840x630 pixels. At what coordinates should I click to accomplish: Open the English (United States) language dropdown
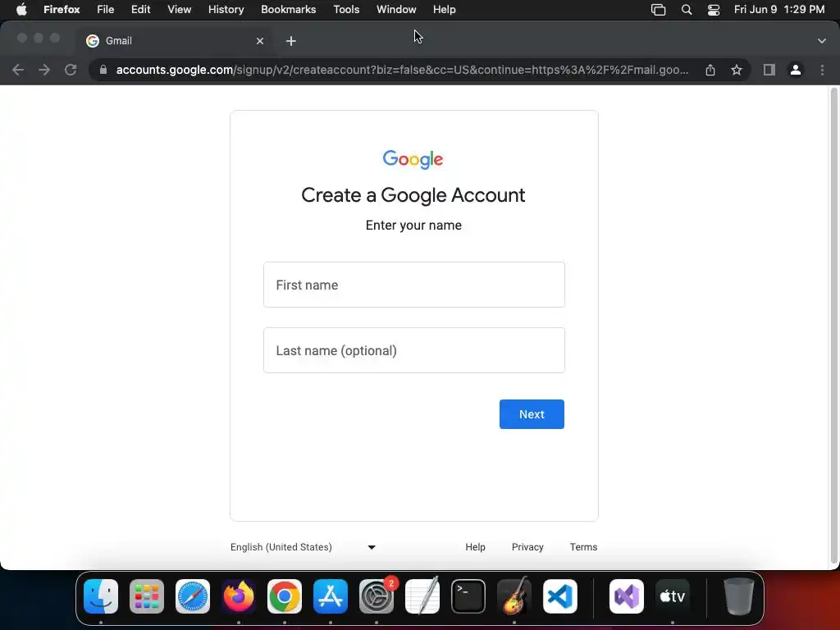[304, 547]
